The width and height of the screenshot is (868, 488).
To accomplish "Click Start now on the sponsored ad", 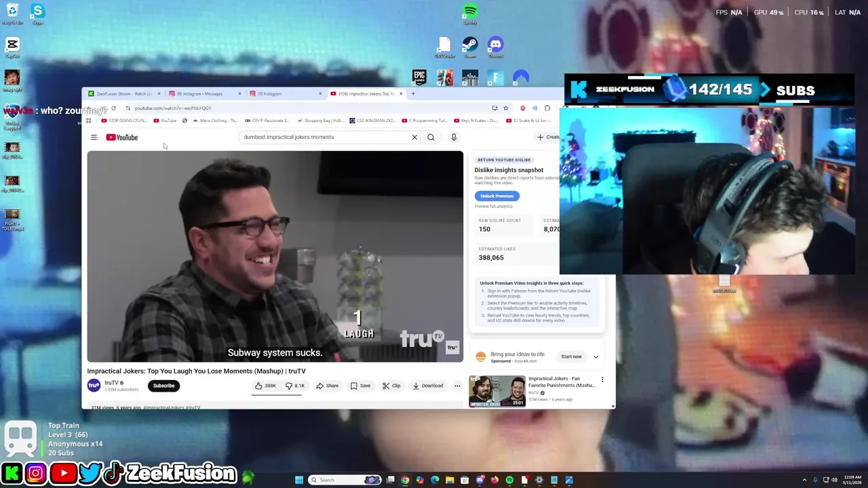I will coord(571,357).
